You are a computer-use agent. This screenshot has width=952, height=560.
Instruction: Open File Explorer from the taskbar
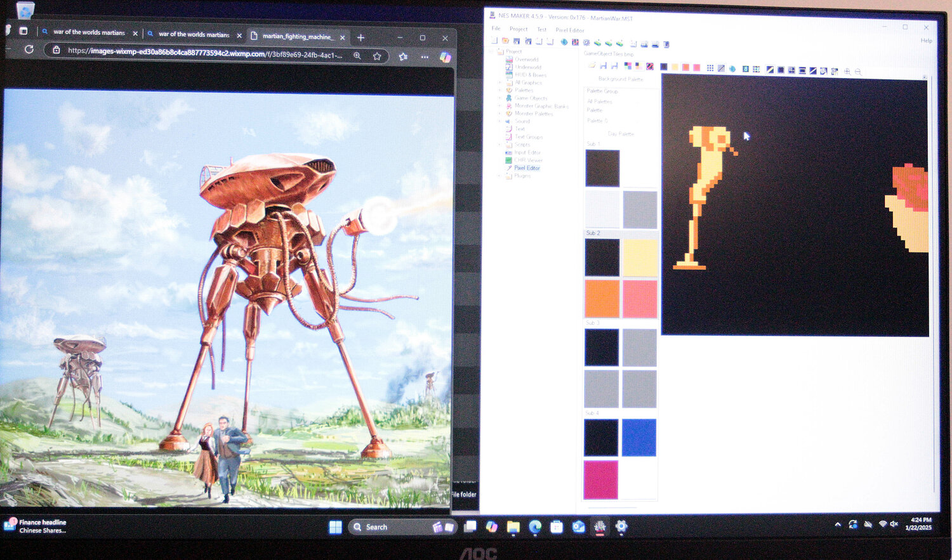pos(513,527)
